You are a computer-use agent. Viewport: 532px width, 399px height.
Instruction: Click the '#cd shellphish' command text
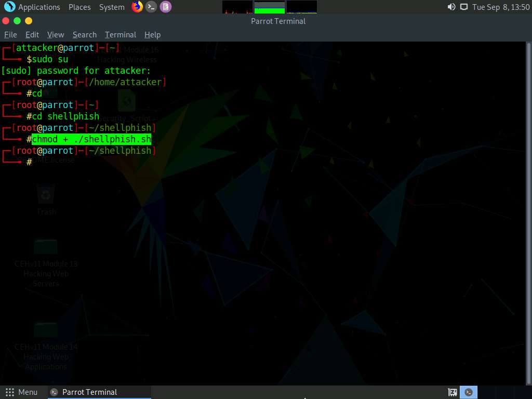(63, 116)
